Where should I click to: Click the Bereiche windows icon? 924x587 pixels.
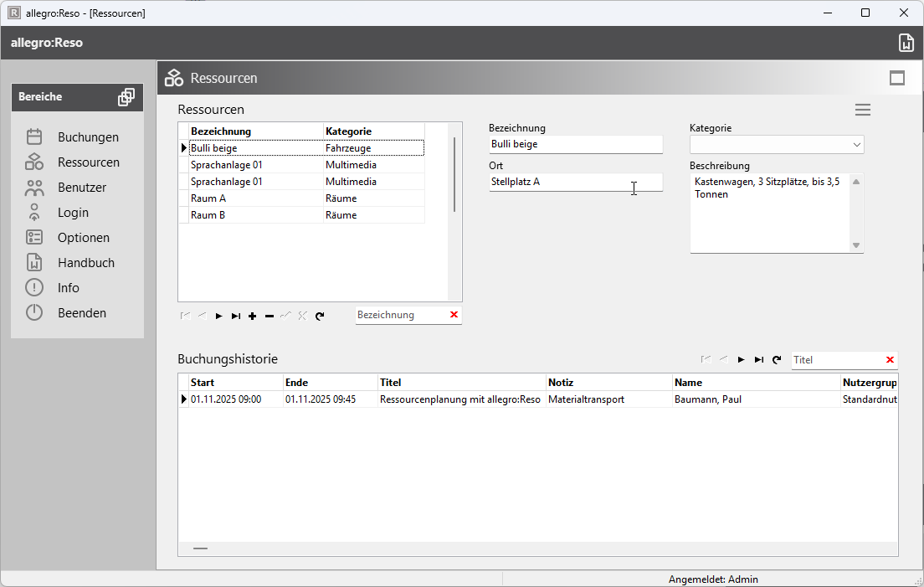pos(126,97)
